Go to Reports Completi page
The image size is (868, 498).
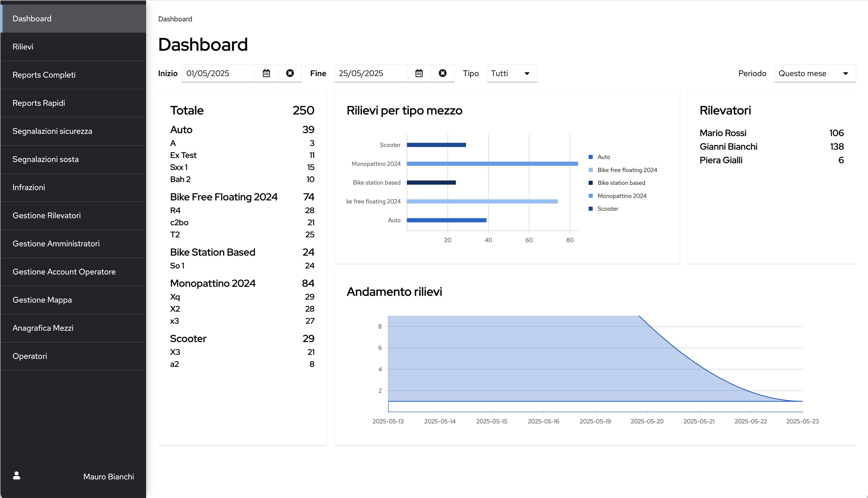pyautogui.click(x=44, y=75)
